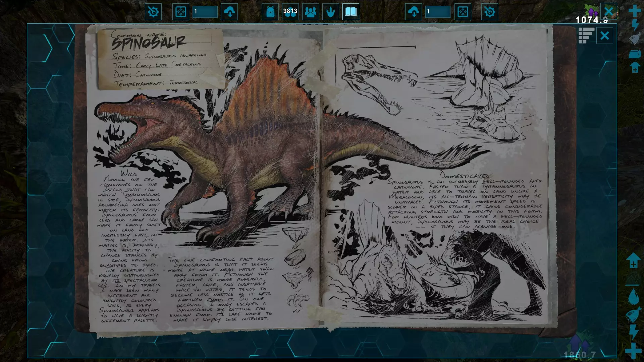The image size is (644, 362).
Task: Click the top-right stamina lightning icon
Action: click(x=635, y=25)
